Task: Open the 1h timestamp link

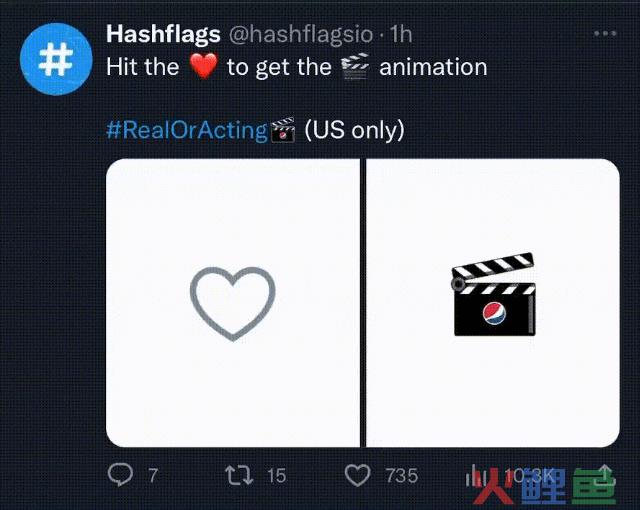Action: point(401,34)
